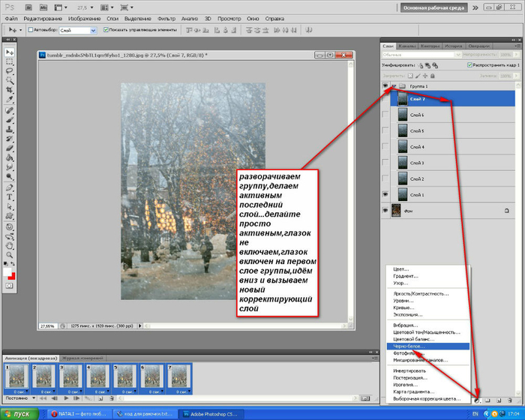Click the lock all icon in Layers panel
Viewport: 525px width, 420px height.
(433, 76)
